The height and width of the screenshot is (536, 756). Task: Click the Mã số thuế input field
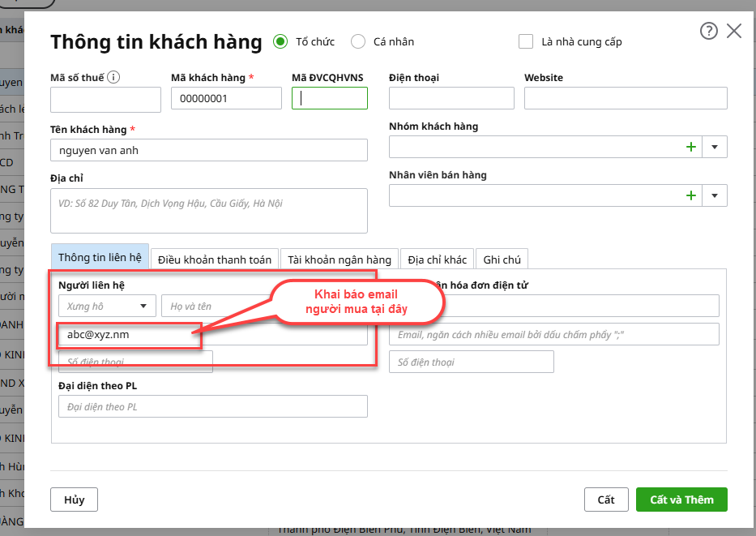[x=105, y=100]
